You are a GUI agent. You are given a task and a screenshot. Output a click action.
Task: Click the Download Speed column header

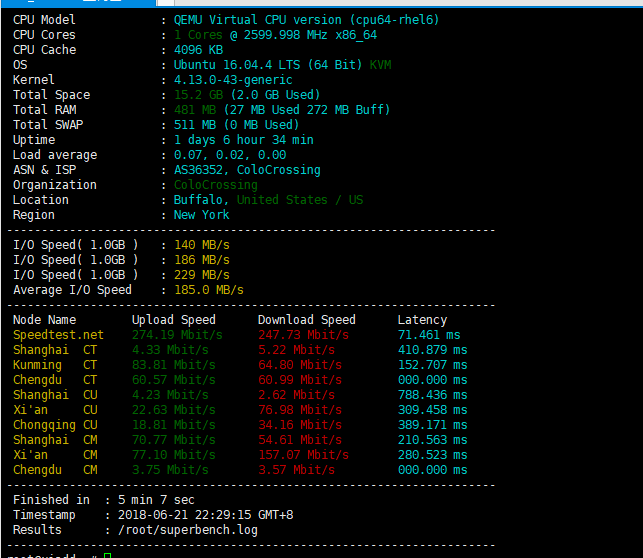click(x=307, y=320)
